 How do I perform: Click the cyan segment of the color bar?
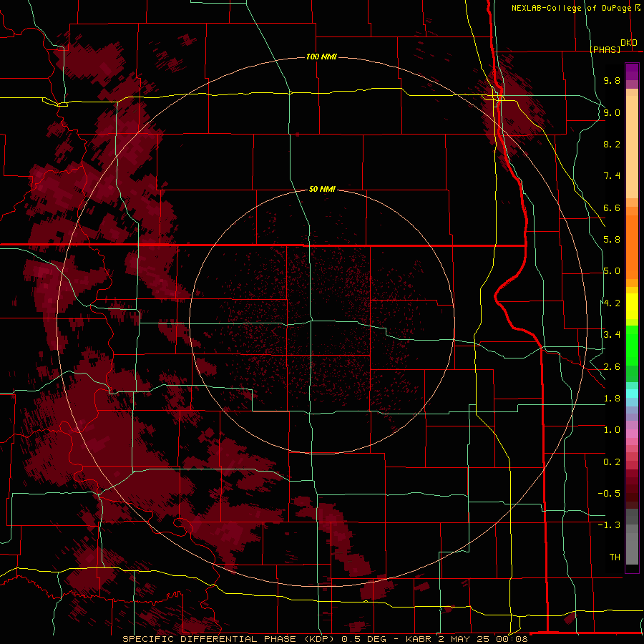632,394
